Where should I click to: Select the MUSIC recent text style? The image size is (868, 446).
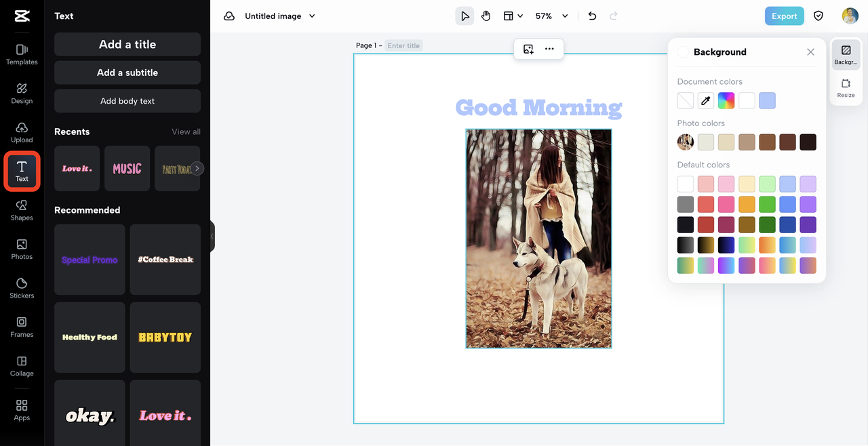point(127,168)
